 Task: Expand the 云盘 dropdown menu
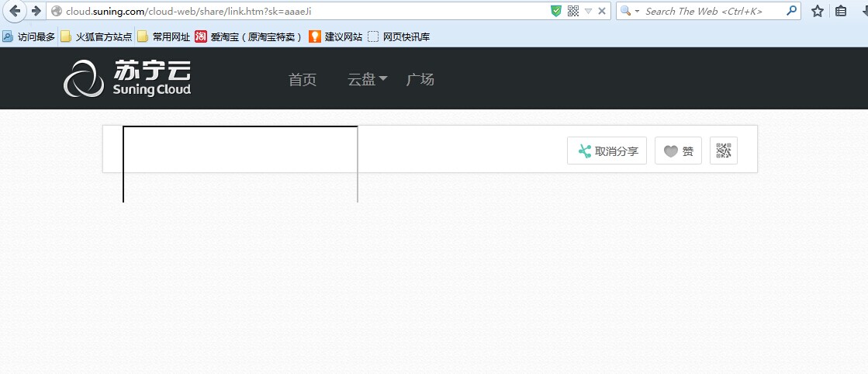(368, 80)
